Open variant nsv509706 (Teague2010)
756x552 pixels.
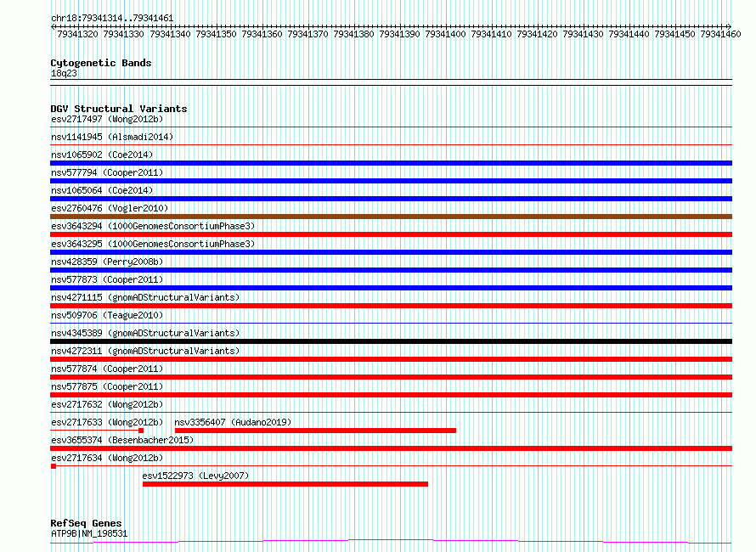tap(107, 315)
